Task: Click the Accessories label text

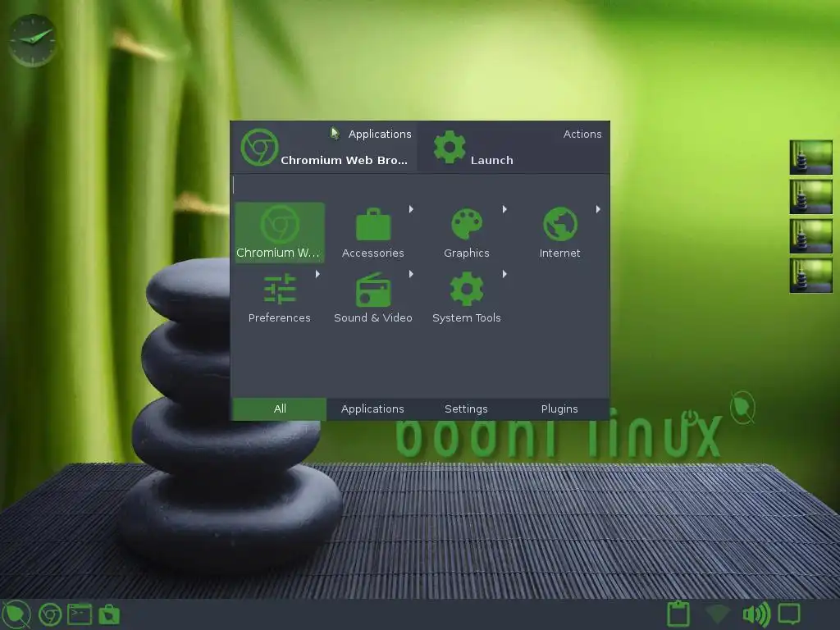Action: 373,253
